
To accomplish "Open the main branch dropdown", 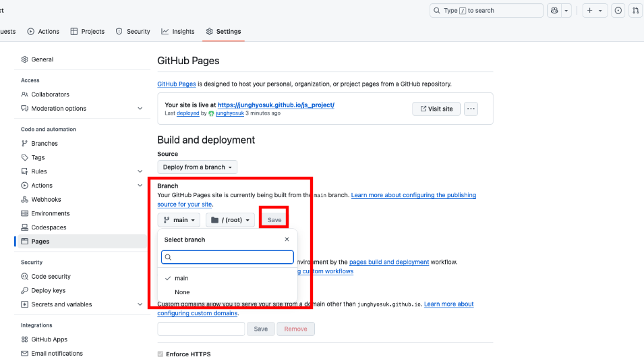I will pos(179,220).
